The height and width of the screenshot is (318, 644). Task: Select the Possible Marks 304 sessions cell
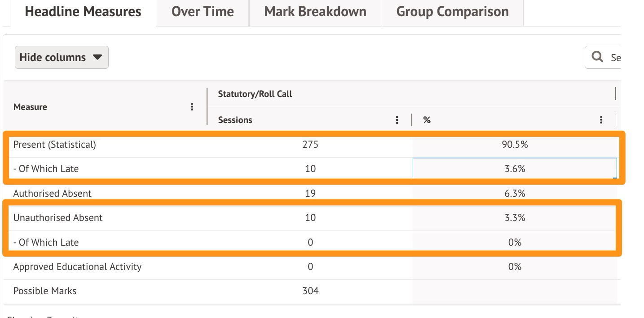click(x=310, y=291)
